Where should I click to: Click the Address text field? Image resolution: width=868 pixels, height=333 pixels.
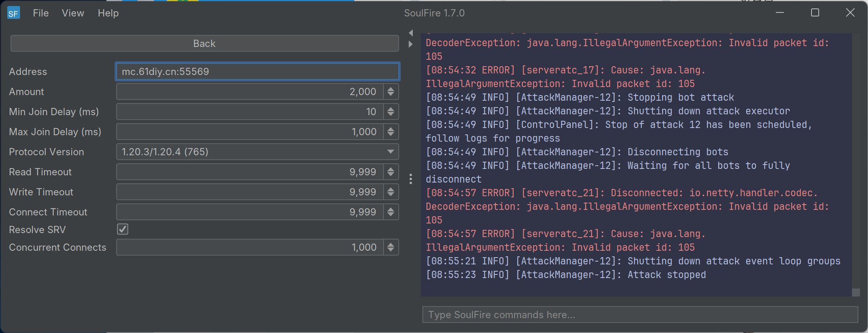[257, 71]
